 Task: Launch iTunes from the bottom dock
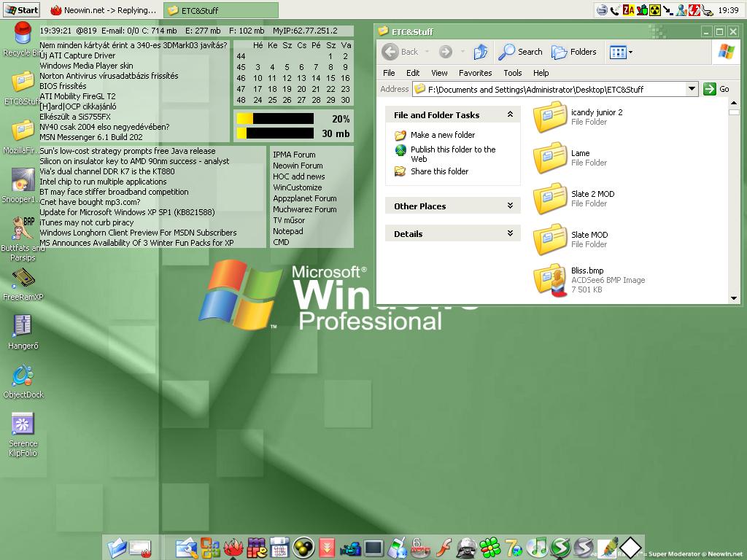click(x=537, y=547)
